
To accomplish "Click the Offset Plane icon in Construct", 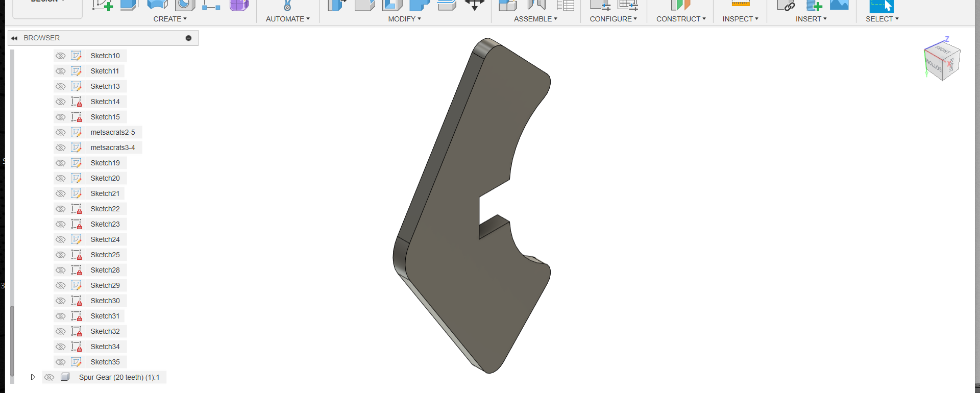I will 680,5.
